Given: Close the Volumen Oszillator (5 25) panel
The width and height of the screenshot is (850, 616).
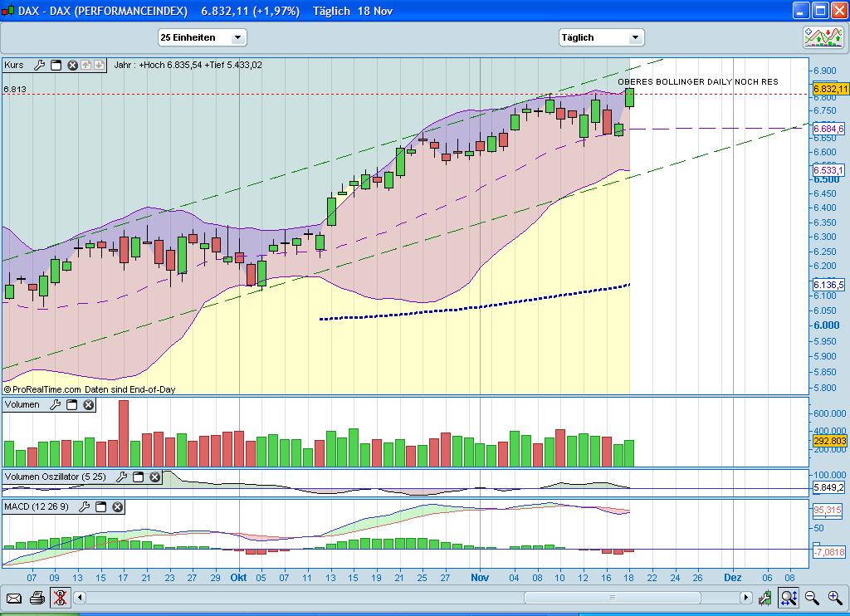Looking at the screenshot, I should (x=154, y=477).
